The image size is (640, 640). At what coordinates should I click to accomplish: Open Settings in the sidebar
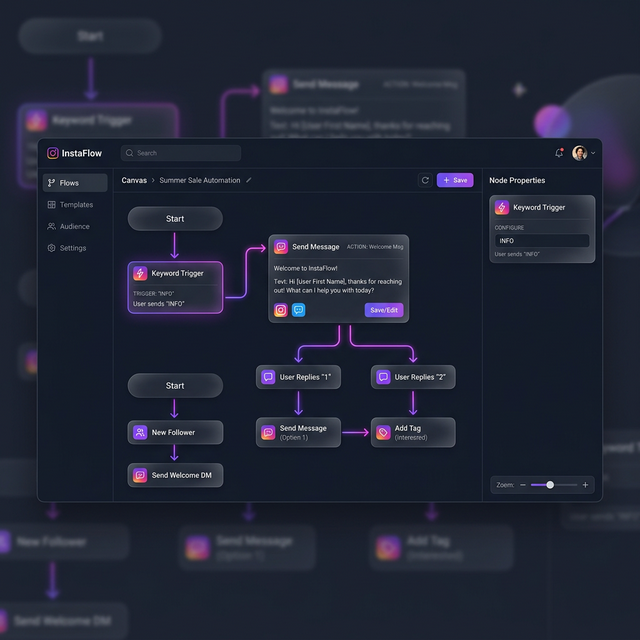pyautogui.click(x=72, y=248)
